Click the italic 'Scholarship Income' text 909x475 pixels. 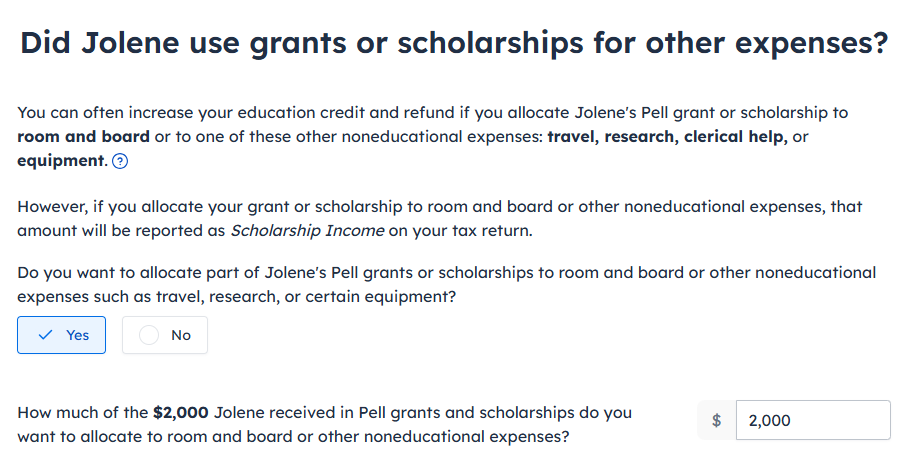[x=307, y=231]
